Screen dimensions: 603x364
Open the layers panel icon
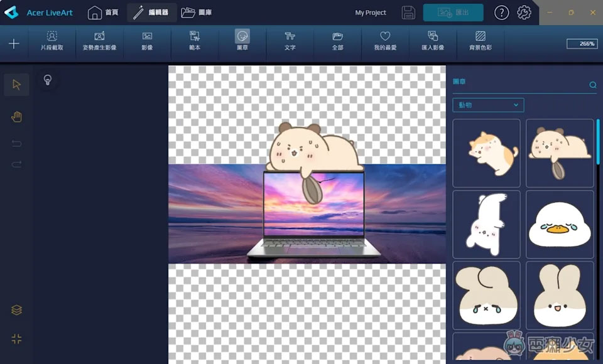coord(16,310)
